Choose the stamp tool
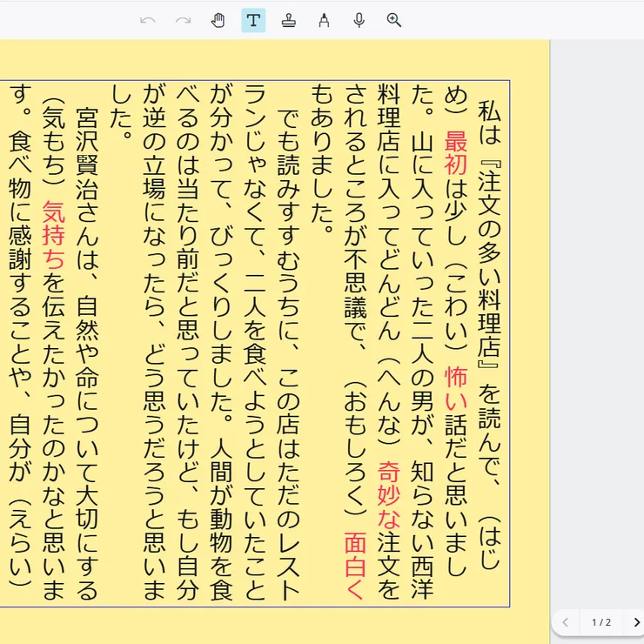The width and height of the screenshot is (644, 644). 289,20
